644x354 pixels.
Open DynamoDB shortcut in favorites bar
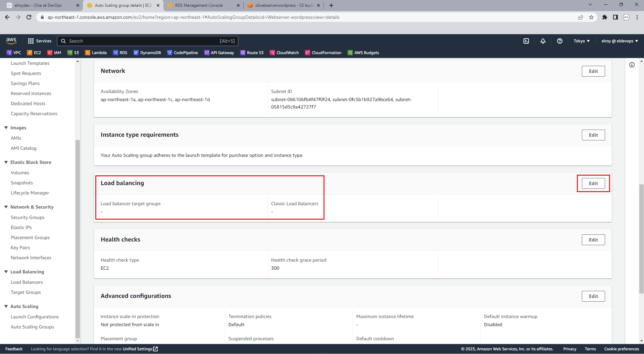(x=147, y=53)
